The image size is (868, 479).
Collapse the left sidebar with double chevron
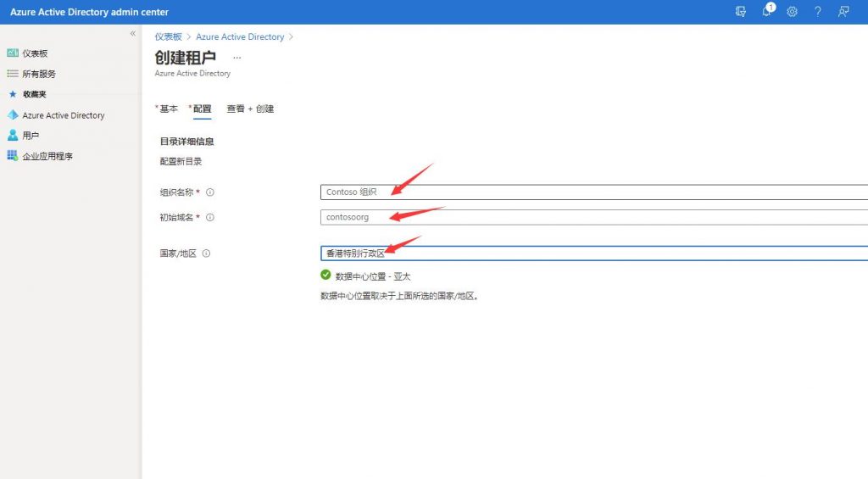click(x=133, y=33)
